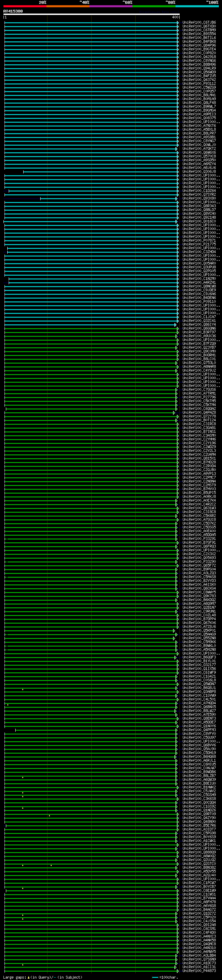The width and height of the screenshot is (222, 980).
Task: Select the UniRef100_B3RT97 label
Action: (x=199, y=332)
